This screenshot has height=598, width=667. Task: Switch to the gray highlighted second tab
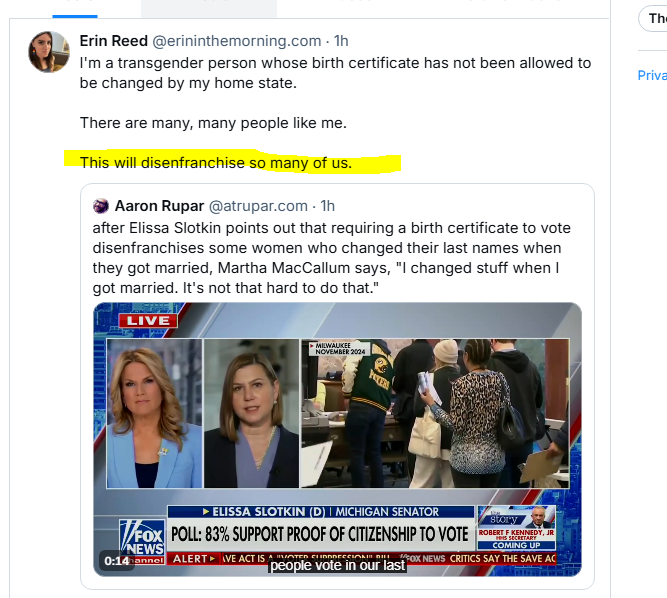209,9
